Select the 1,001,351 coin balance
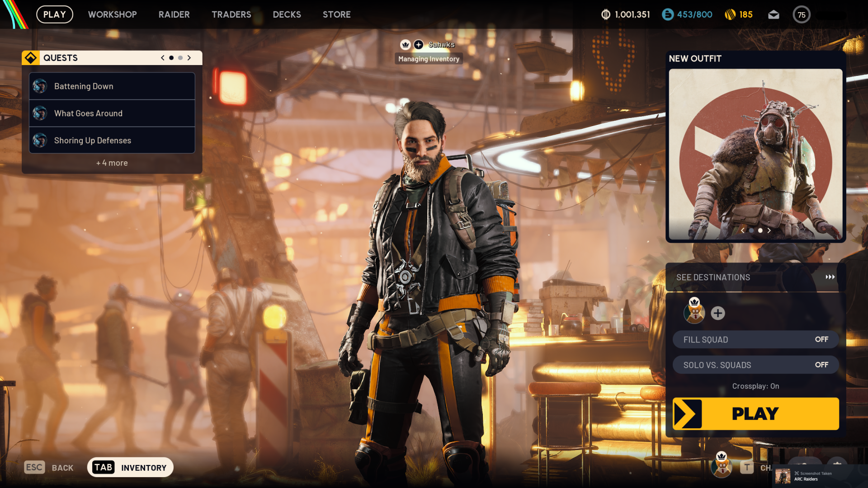Viewport: 868px width, 488px height. click(x=632, y=14)
